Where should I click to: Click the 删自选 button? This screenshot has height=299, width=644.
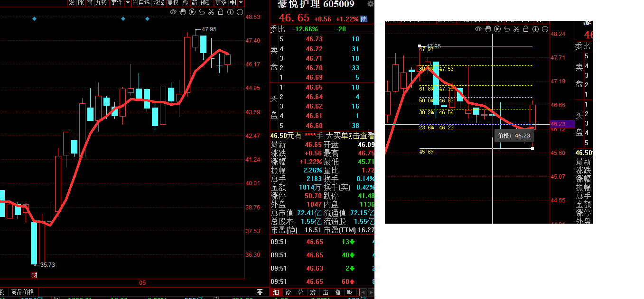(141, 3)
